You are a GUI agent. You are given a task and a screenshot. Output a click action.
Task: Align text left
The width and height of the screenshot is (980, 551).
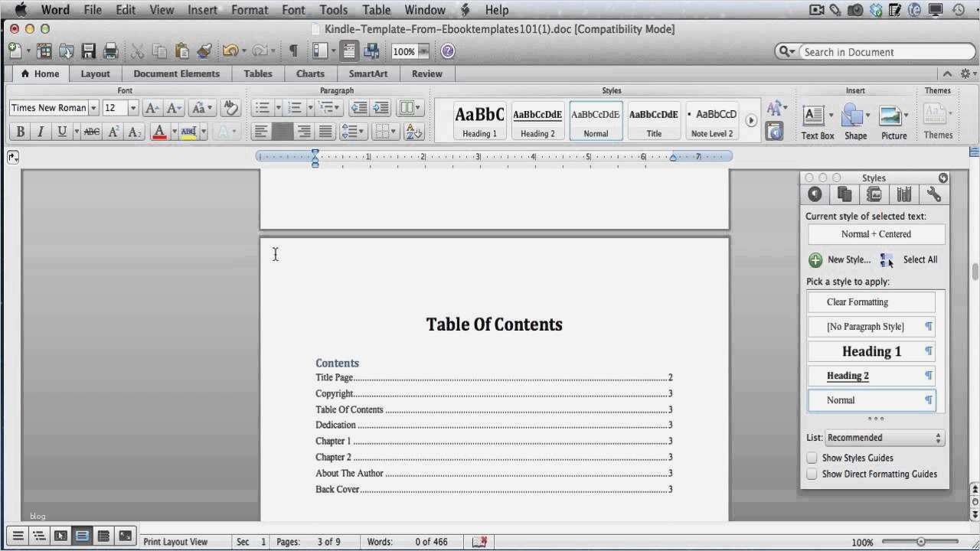coord(261,132)
